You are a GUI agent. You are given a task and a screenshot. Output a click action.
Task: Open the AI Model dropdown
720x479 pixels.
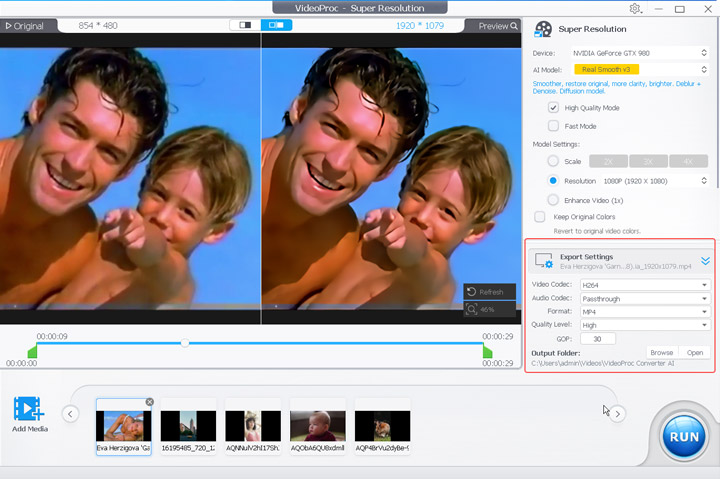pyautogui.click(x=639, y=70)
